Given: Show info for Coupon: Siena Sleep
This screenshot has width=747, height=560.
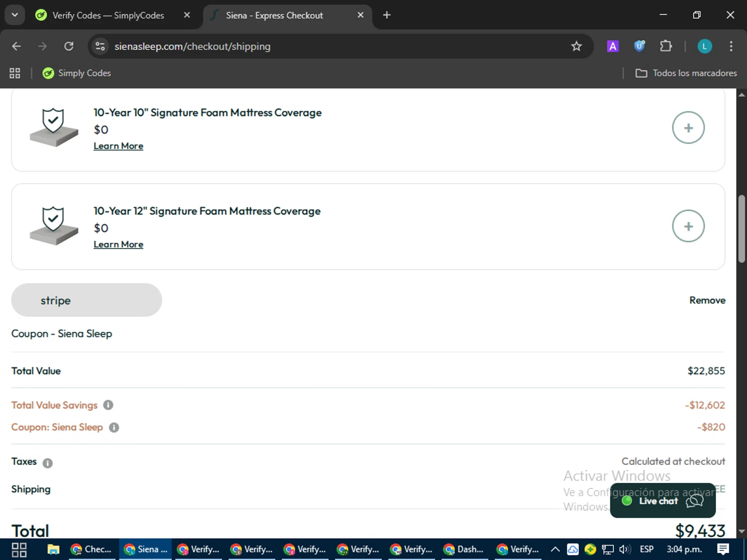Looking at the screenshot, I should 114,428.
